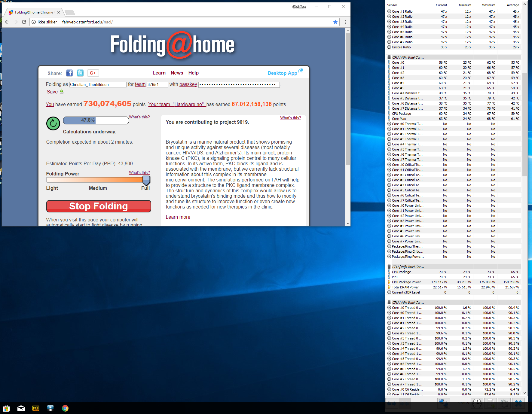Click the 47.8% progress bar

point(96,120)
